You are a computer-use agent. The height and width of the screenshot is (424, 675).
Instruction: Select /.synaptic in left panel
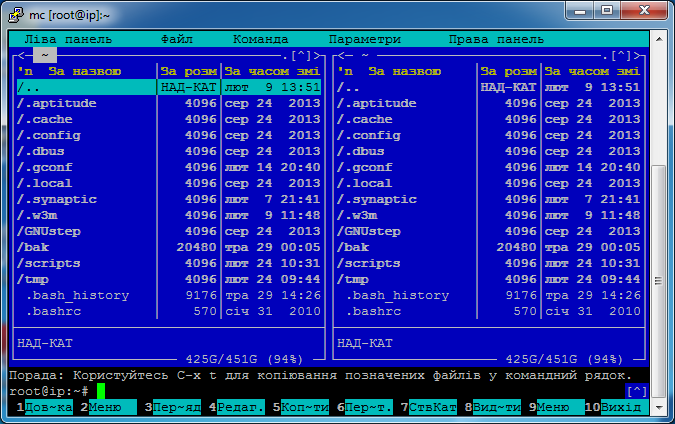(169, 199)
